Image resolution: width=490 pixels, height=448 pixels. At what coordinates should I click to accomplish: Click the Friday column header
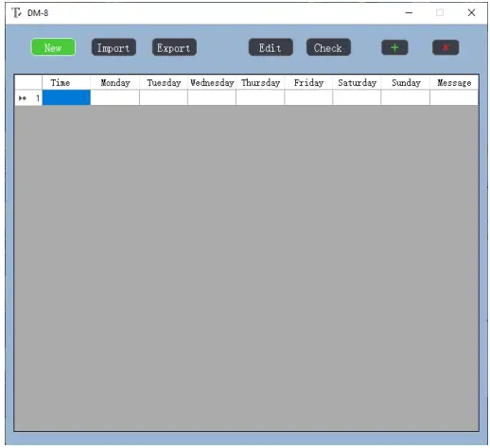tap(308, 83)
